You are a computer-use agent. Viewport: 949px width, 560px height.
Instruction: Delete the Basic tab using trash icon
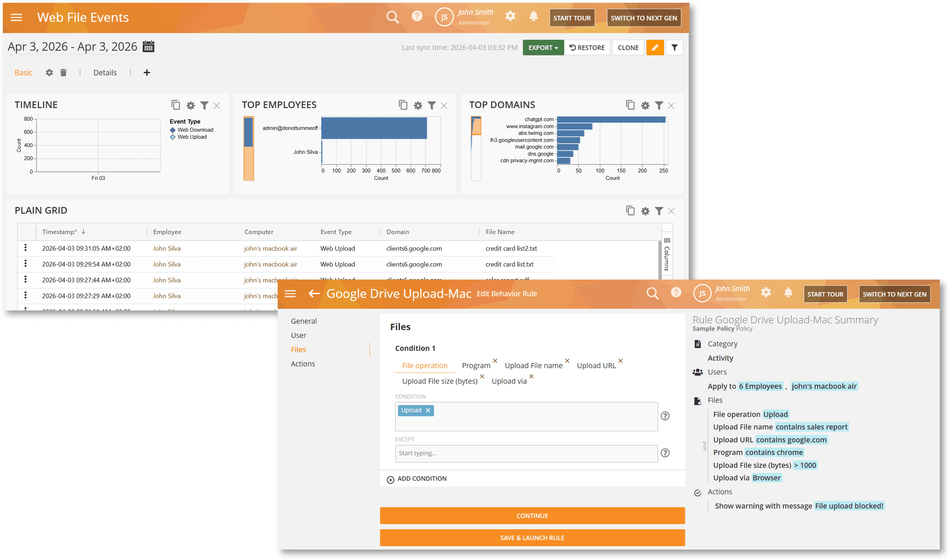pyautogui.click(x=63, y=73)
